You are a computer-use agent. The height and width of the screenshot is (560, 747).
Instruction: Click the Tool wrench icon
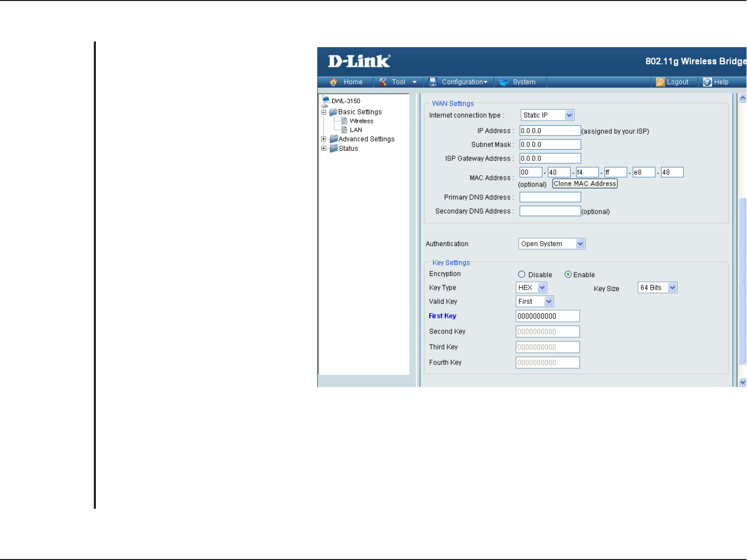(383, 82)
